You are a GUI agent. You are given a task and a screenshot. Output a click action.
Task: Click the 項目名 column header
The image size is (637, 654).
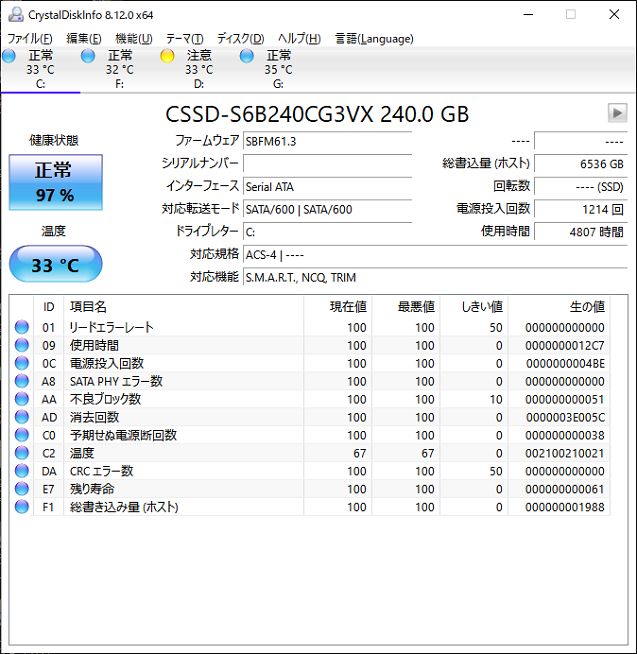click(x=184, y=307)
